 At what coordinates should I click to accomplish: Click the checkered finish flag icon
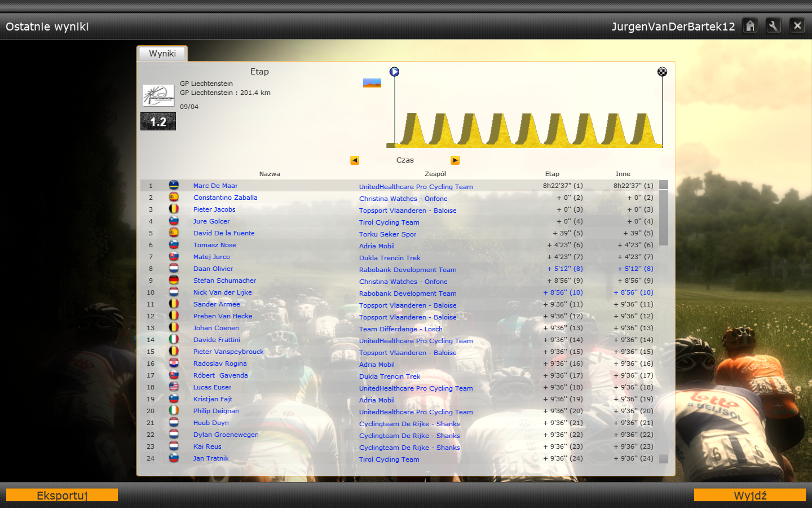tap(662, 72)
